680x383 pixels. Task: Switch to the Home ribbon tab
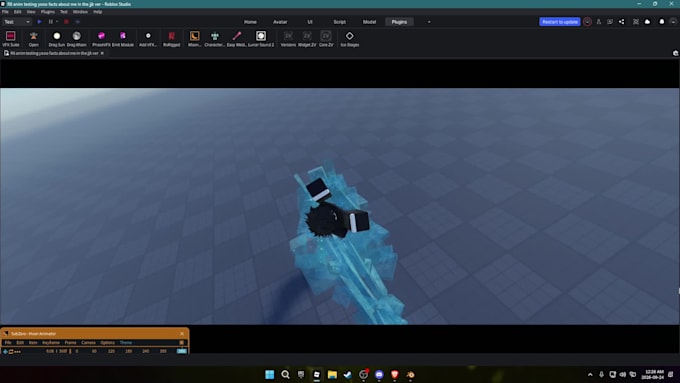(250, 22)
